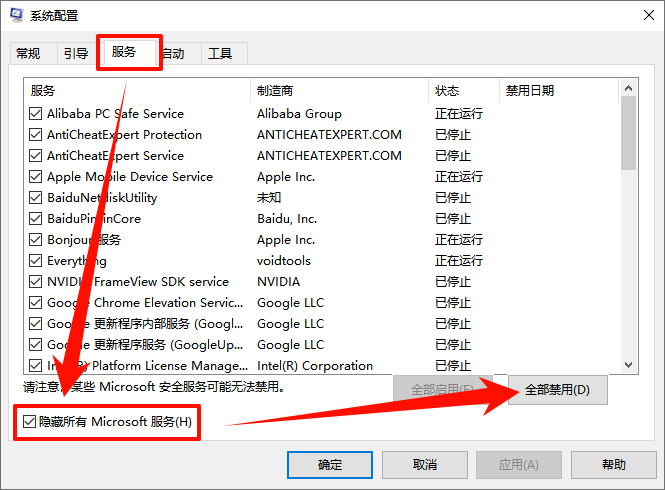Click 已停止 status for BaiduNetdiskUtility row
Screen dimensions: 665x490
tap(453, 198)
